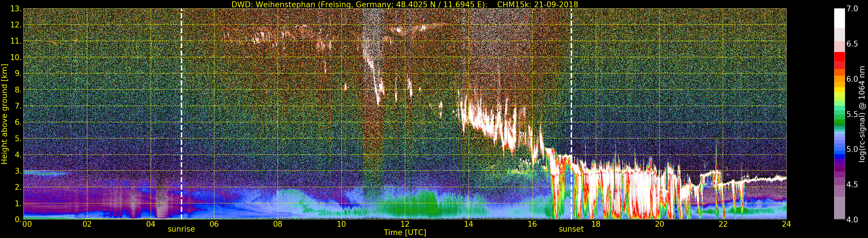Click the white dashed sunset line
This screenshot has height=238, width=868.
[x=572, y=114]
